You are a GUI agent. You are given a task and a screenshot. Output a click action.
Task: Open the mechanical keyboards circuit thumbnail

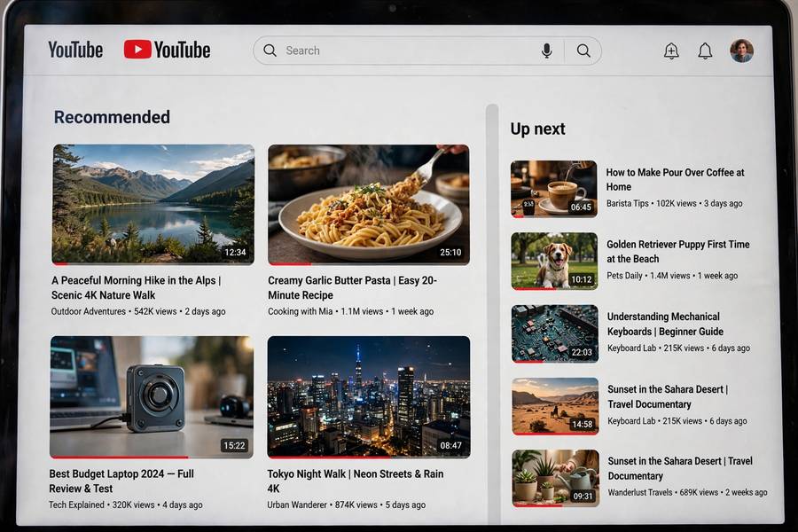point(555,333)
